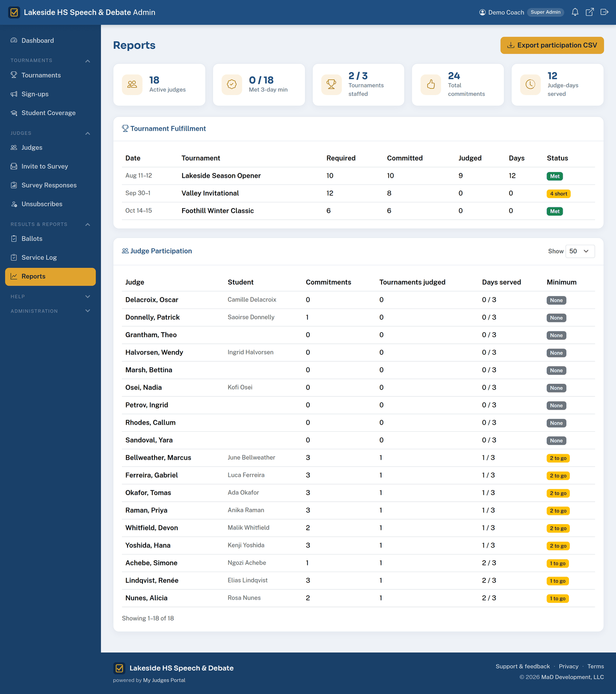616x694 pixels.
Task: Click the Unsubscribes person icon
Action: (14, 204)
